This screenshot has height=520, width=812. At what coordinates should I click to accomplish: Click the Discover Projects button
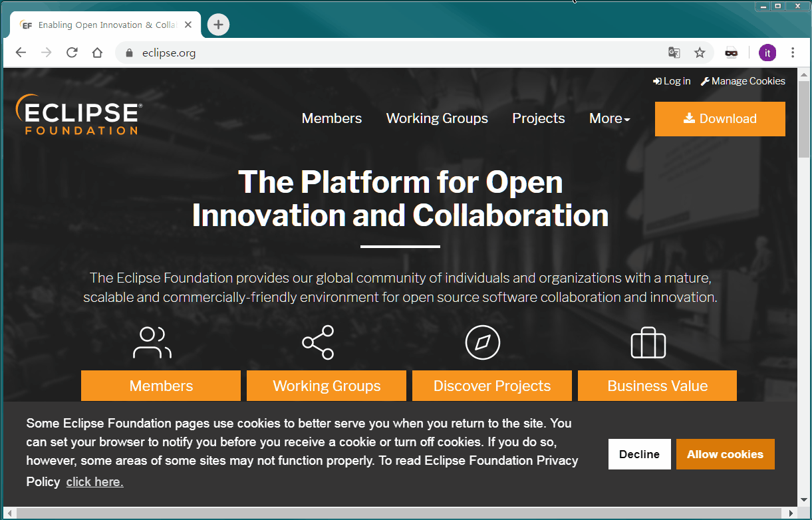tap(492, 386)
